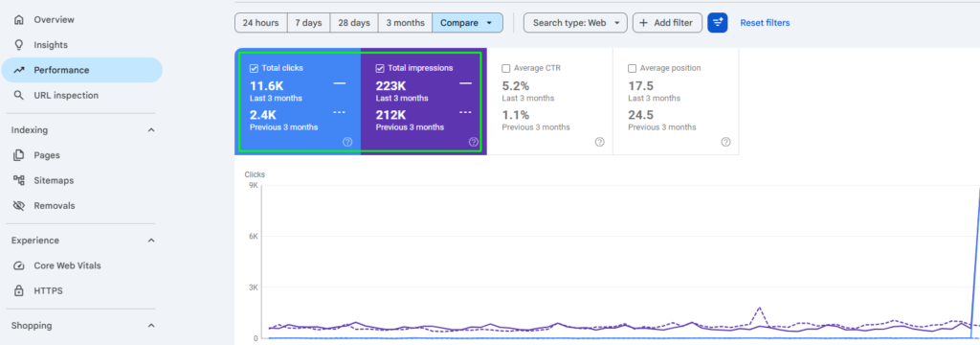The width and height of the screenshot is (980, 345).
Task: Click the Performance trending arrow icon
Action: [19, 70]
